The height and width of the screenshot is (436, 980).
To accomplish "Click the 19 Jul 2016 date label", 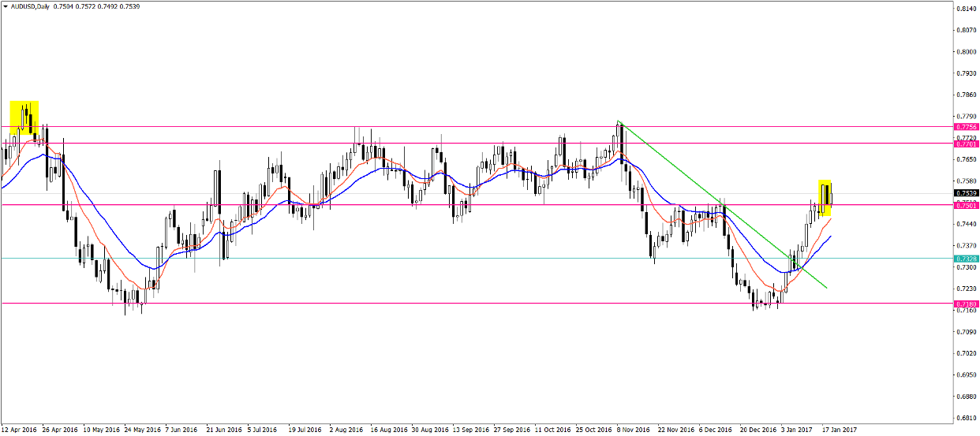I will 304,430.
